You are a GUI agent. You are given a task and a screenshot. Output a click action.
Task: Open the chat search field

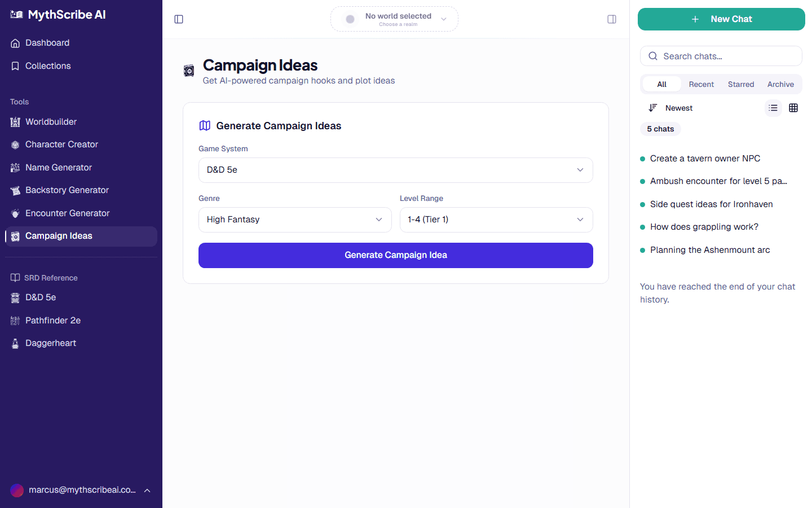[x=721, y=56]
